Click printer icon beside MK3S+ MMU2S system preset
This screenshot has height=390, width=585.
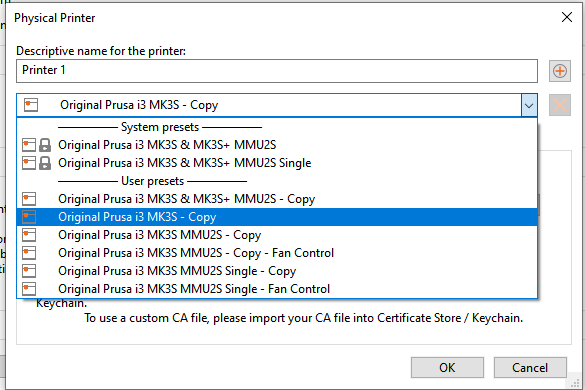(29, 145)
